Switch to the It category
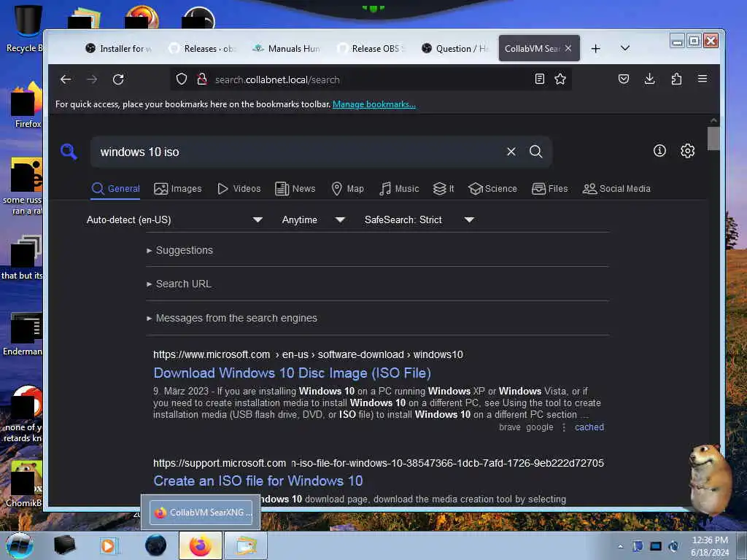747x560 pixels. coord(444,189)
